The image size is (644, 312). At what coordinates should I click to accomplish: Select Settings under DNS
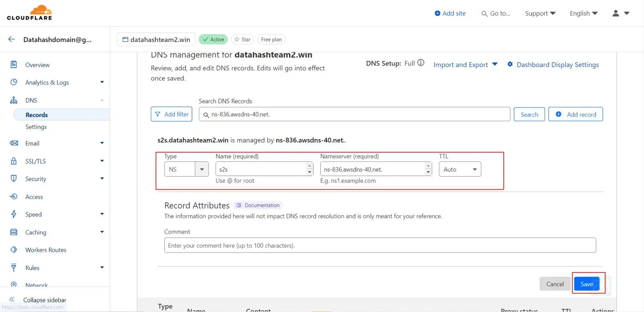point(36,127)
